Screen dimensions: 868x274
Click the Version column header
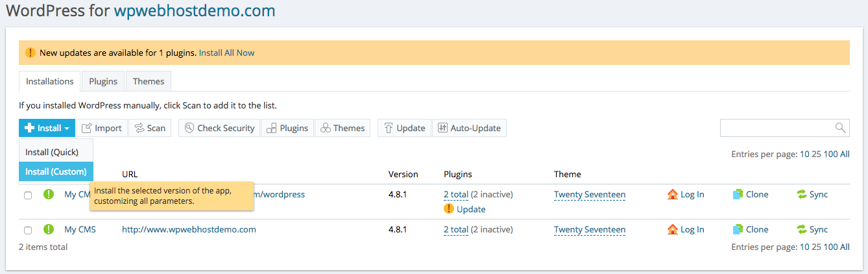[x=403, y=174]
